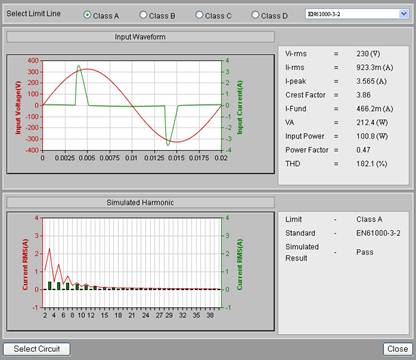
Task: Click the third harmonic green bar
Action: pyautogui.click(x=50, y=286)
